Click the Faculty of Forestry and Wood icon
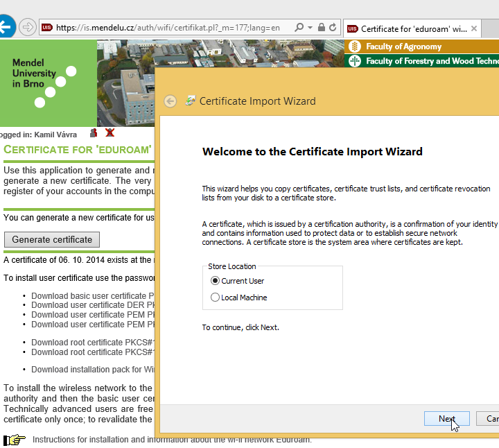The height and width of the screenshot is (448, 499). 355,61
